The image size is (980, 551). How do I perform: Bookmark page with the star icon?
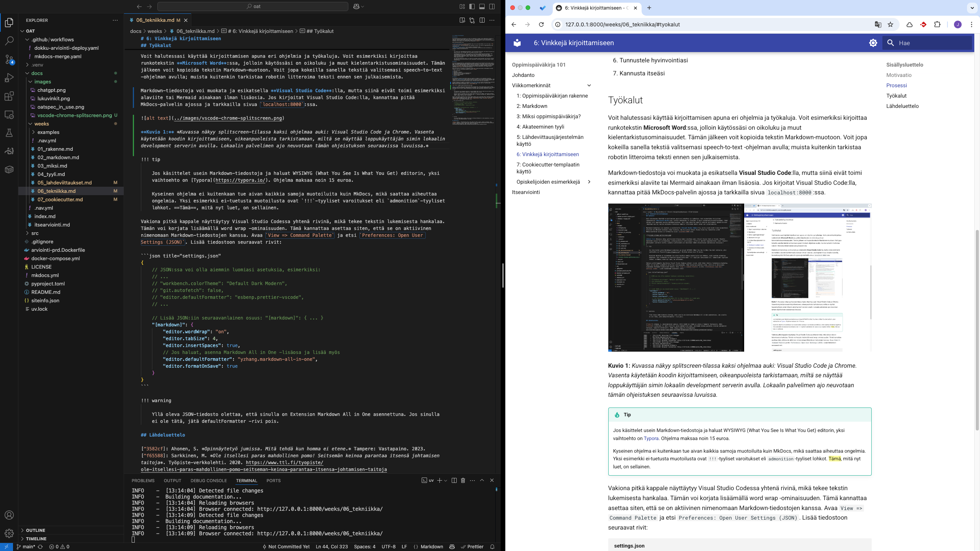pyautogui.click(x=890, y=24)
